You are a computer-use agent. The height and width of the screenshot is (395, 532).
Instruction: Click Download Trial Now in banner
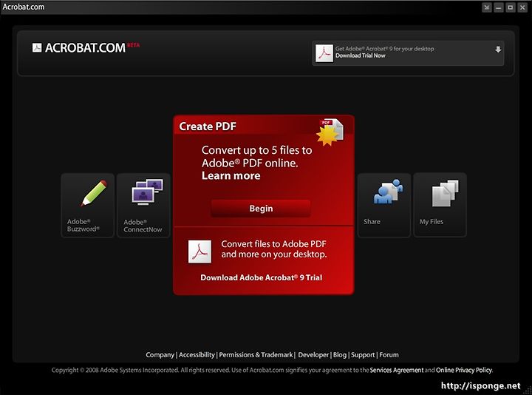click(361, 55)
